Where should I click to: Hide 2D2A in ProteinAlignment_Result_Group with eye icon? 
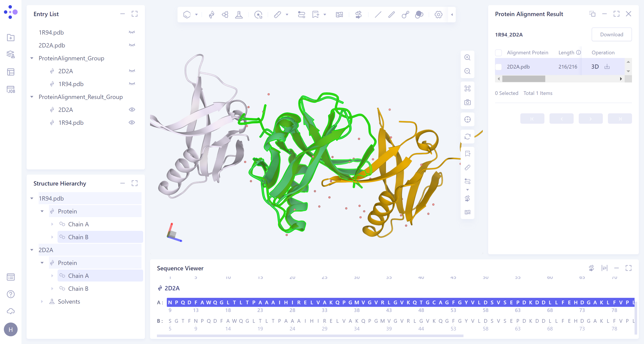pyautogui.click(x=132, y=110)
